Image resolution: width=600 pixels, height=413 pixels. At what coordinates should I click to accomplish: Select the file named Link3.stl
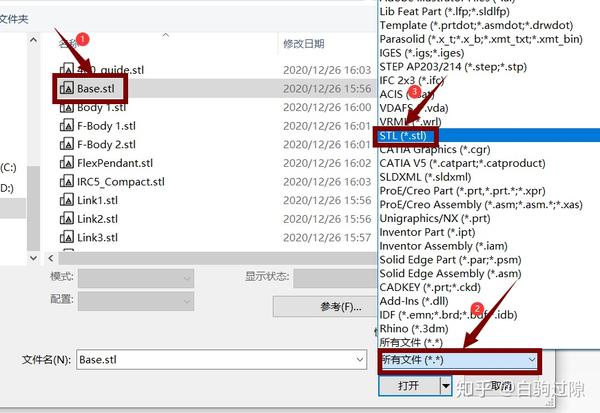98,238
